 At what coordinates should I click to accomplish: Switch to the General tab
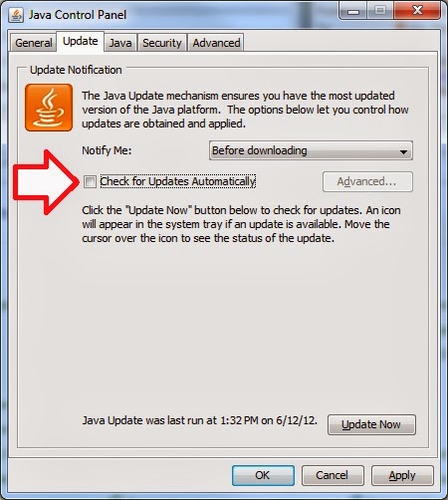point(33,43)
